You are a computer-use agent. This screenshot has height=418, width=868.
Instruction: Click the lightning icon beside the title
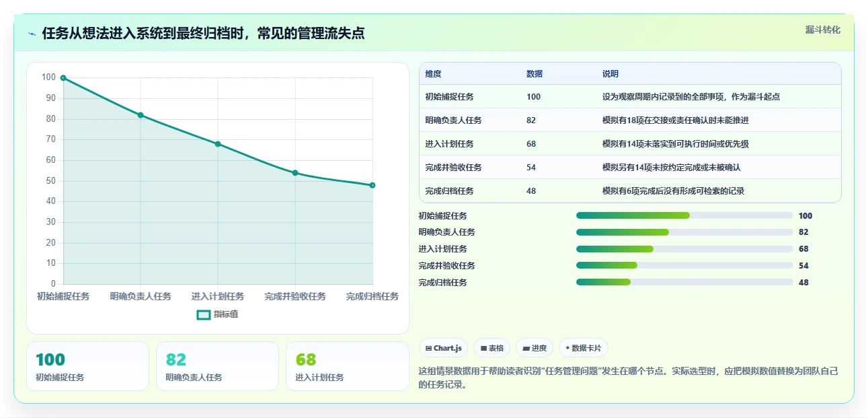click(32, 34)
